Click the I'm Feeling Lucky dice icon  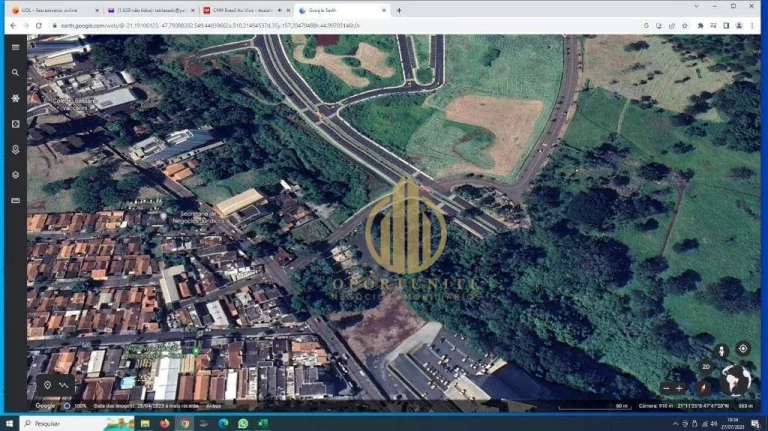pyautogui.click(x=16, y=124)
